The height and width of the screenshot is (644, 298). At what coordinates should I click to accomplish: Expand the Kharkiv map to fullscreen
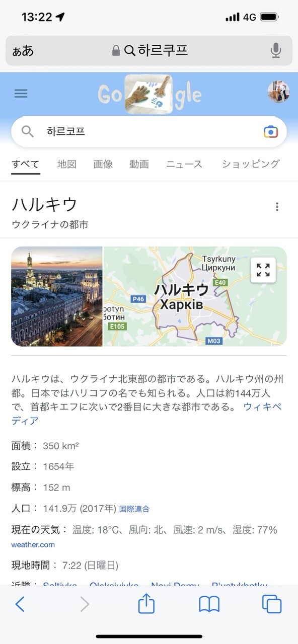pyautogui.click(x=263, y=271)
